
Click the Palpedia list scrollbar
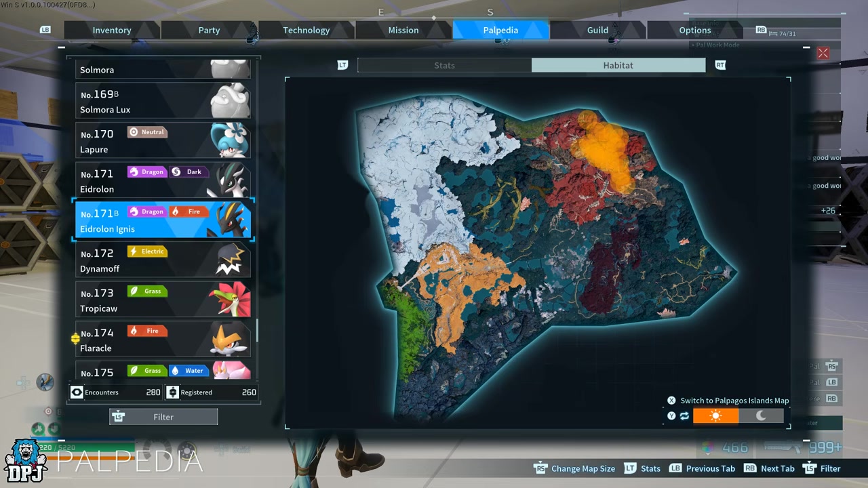pyautogui.click(x=257, y=332)
